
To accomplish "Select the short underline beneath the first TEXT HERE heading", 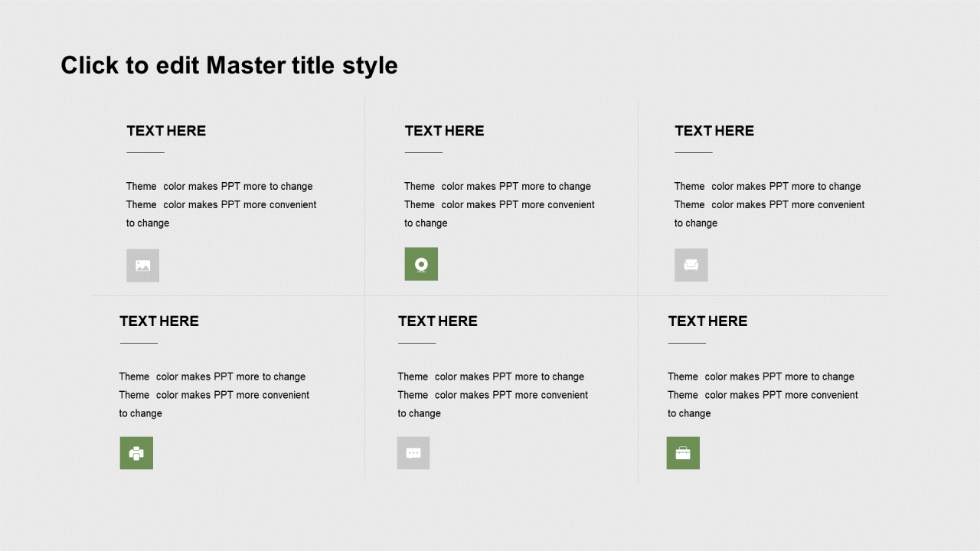I will coord(145,152).
